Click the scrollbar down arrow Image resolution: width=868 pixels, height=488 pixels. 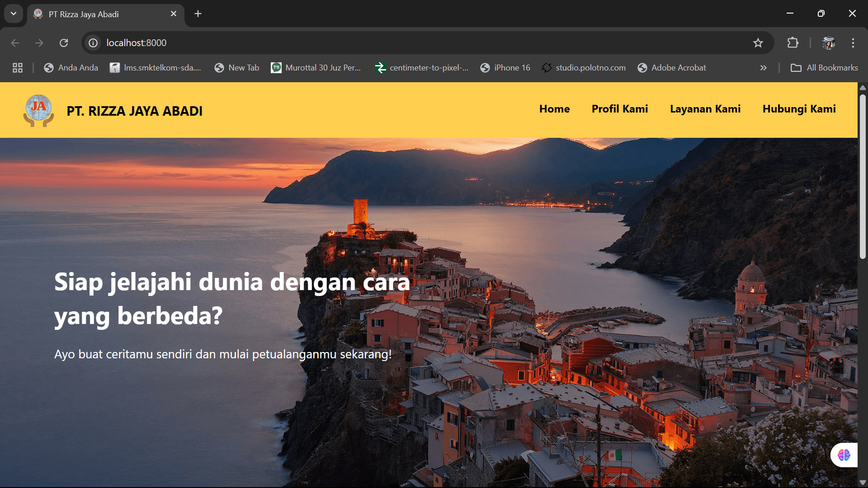click(863, 483)
